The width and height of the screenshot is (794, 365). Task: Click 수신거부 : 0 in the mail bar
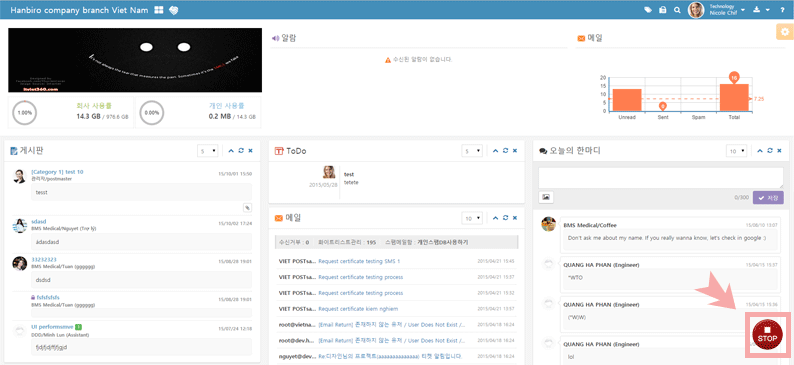pos(294,242)
